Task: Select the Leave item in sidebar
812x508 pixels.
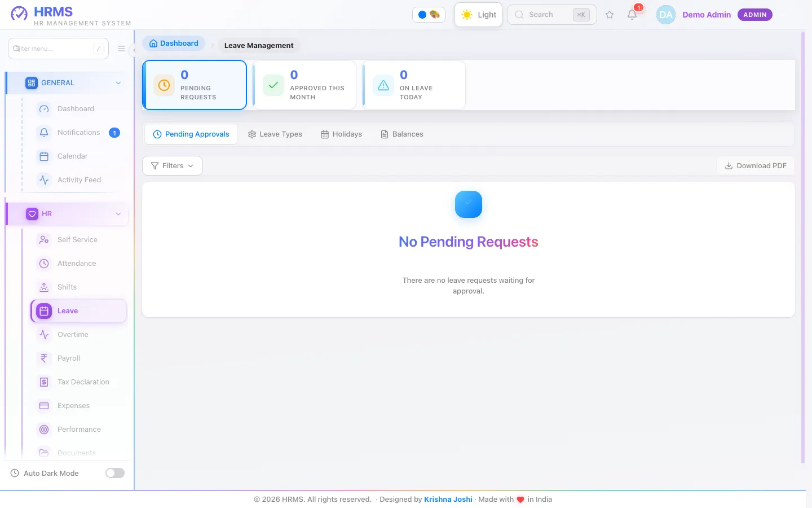Action: pos(78,311)
